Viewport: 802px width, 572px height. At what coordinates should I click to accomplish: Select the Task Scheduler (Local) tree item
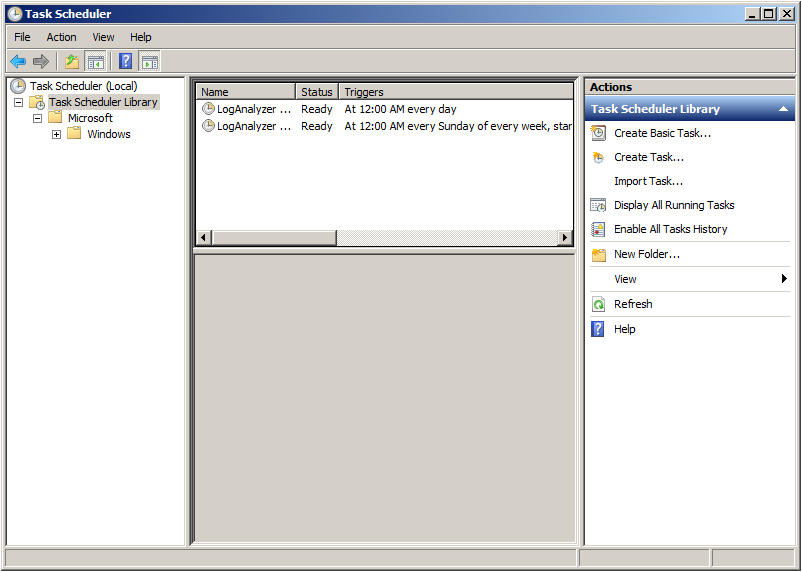pos(83,86)
